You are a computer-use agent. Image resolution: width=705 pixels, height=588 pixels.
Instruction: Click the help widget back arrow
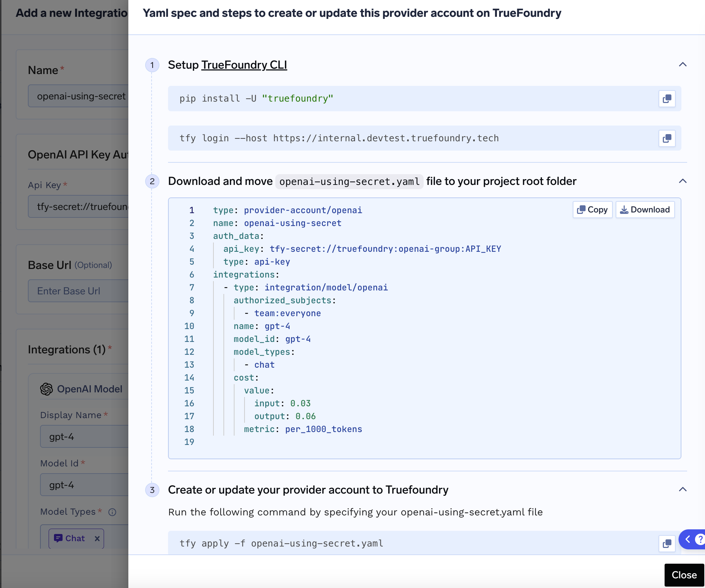point(687,539)
